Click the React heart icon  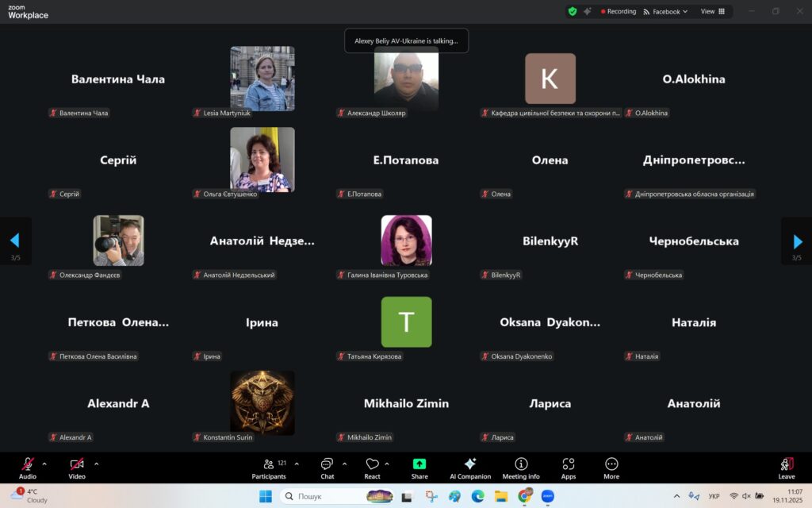pyautogui.click(x=372, y=468)
